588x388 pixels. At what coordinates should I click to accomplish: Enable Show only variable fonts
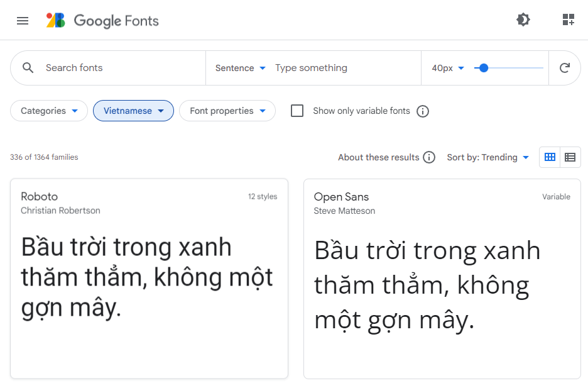[x=297, y=111]
